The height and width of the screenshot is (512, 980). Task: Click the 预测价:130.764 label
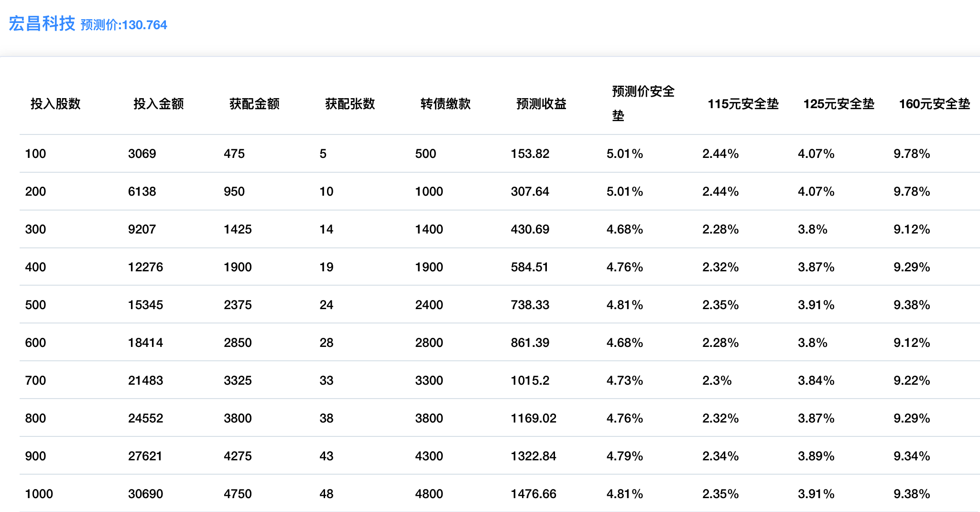click(x=124, y=25)
